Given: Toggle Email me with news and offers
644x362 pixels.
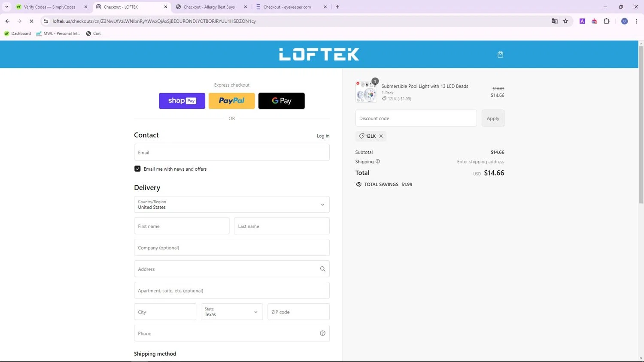Looking at the screenshot, I should pyautogui.click(x=137, y=169).
